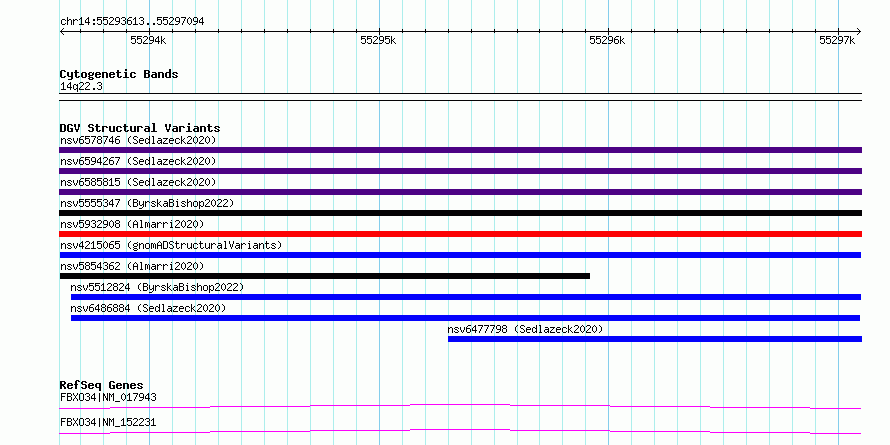
Task: Select the red bar of nsv5932908
Action: coord(460,234)
